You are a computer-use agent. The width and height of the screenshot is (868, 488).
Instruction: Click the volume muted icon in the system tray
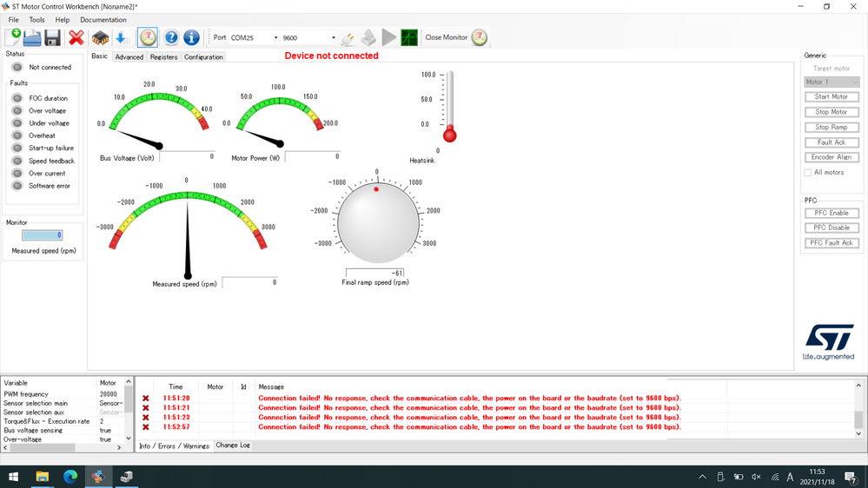pyautogui.click(x=756, y=477)
